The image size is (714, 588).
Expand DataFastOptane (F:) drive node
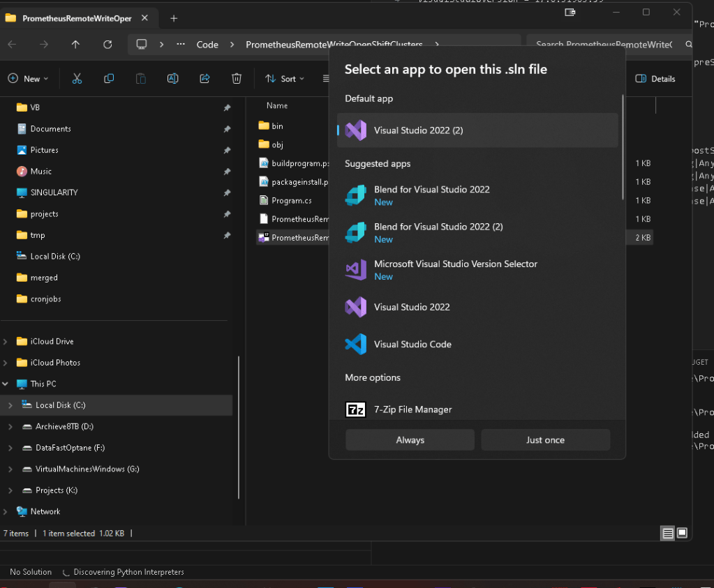point(10,448)
